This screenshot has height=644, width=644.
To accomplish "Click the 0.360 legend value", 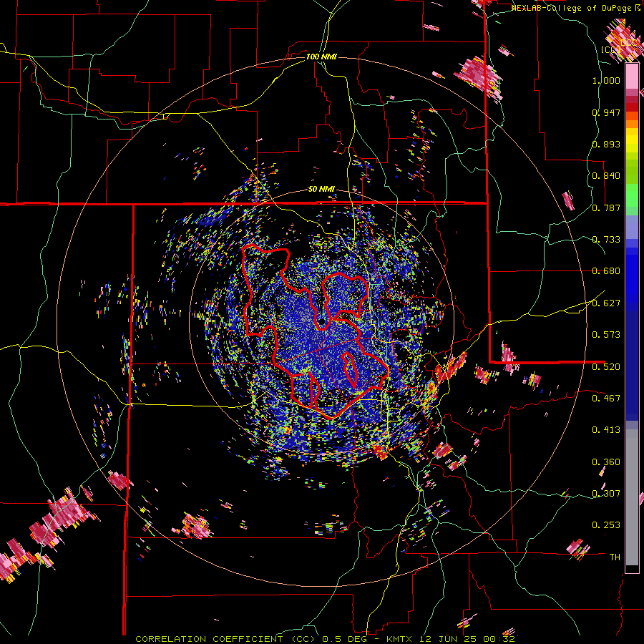I will tap(606, 462).
